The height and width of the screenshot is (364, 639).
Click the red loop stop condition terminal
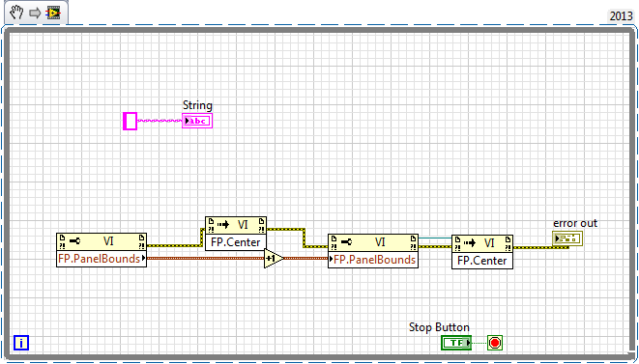point(495,343)
